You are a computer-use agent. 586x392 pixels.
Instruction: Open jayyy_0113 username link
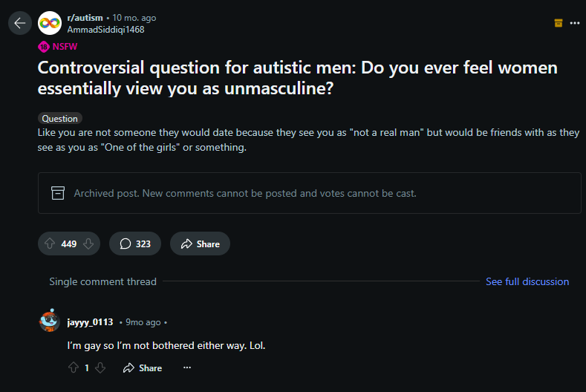pos(90,322)
